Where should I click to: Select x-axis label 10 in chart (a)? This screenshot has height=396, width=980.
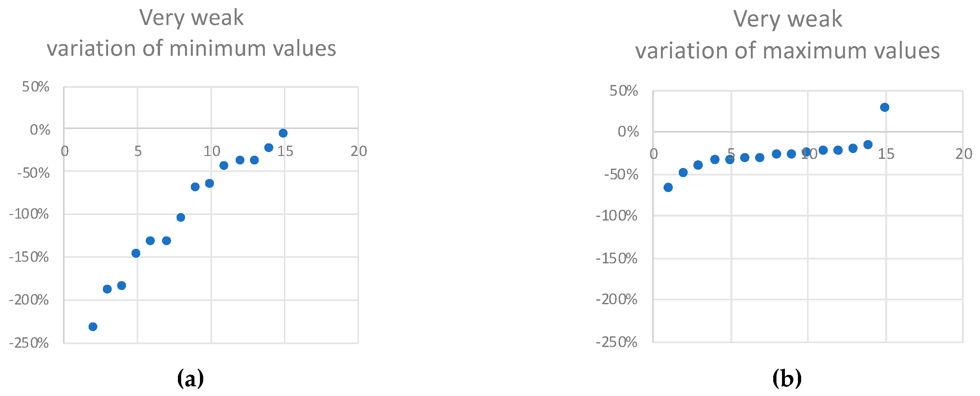(212, 151)
